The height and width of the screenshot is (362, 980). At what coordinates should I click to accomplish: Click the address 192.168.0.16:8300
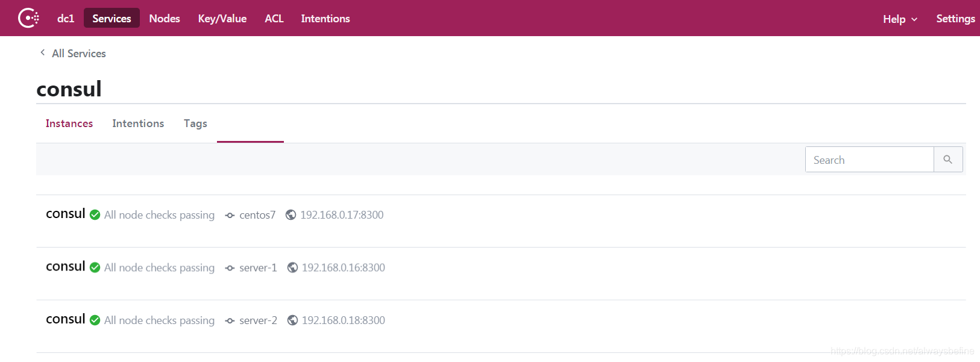tap(344, 267)
